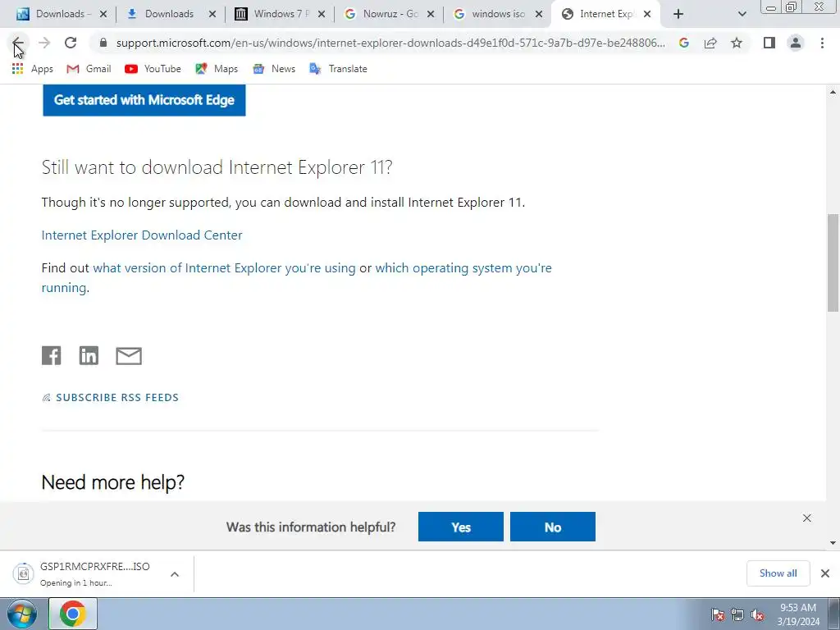Open Translate bookmark
840x630 pixels.
[x=338, y=69]
